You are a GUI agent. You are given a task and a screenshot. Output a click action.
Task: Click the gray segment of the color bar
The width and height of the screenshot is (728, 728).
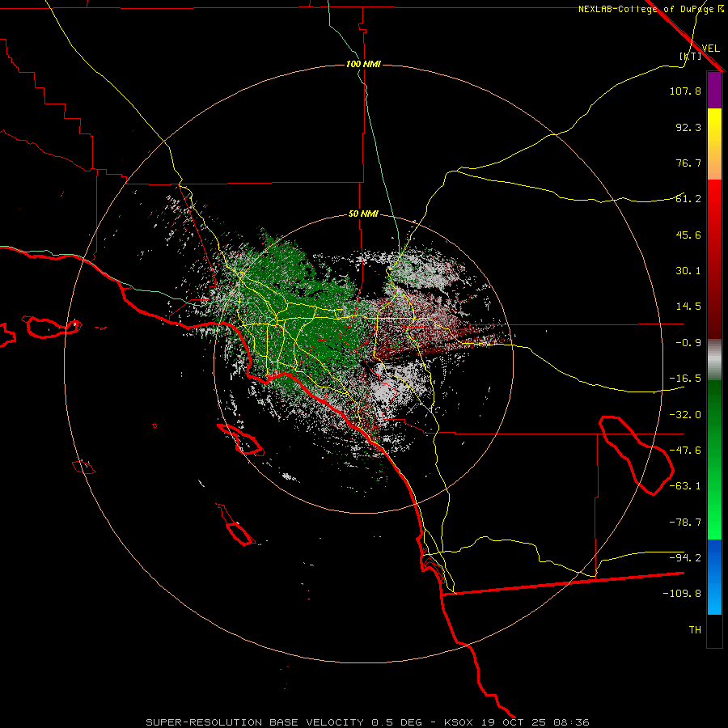click(x=714, y=360)
